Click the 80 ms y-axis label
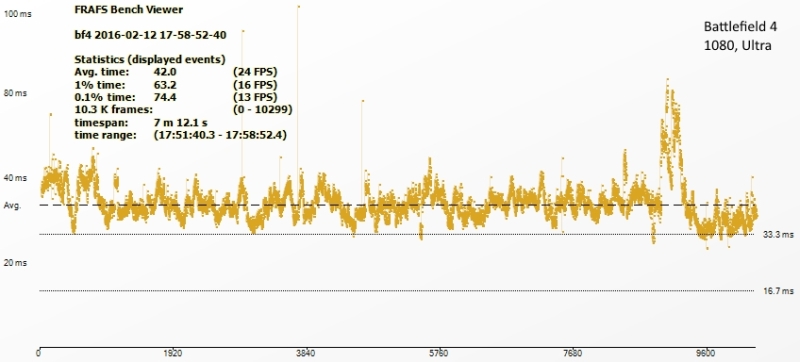 (x=15, y=94)
